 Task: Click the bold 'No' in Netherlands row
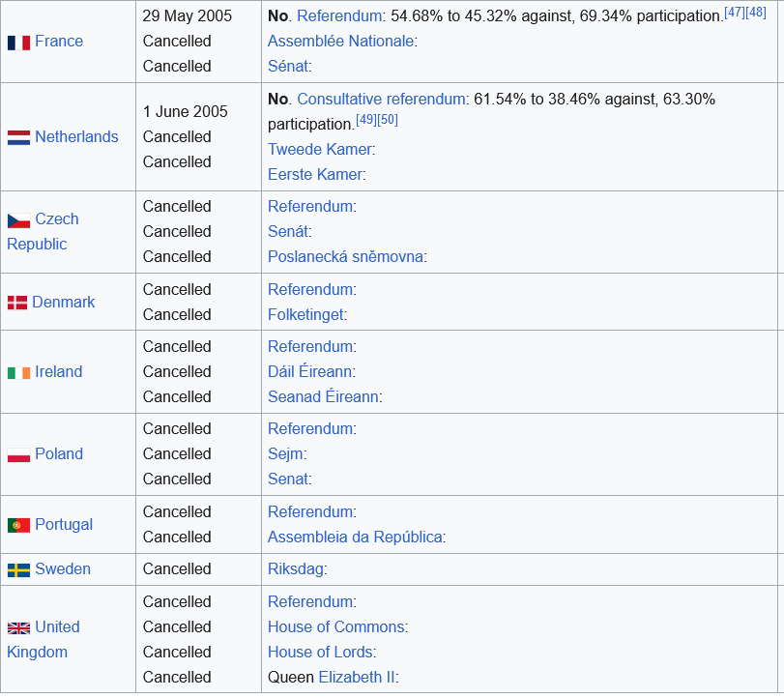point(278,99)
